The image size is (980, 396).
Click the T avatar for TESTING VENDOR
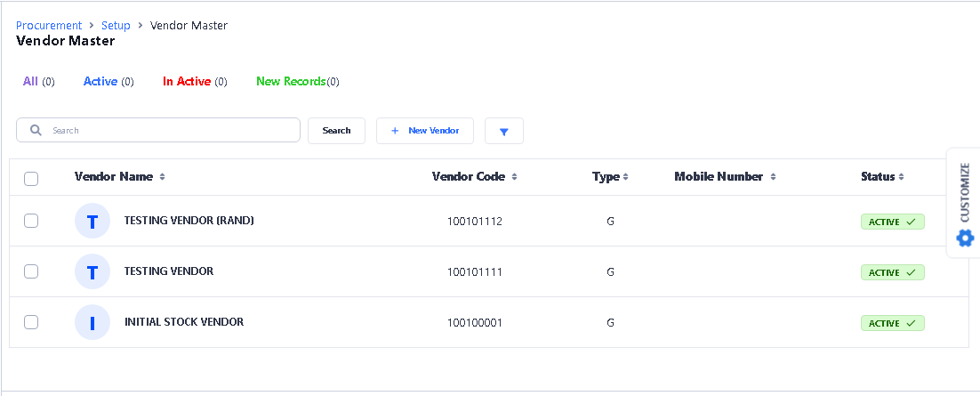point(92,271)
